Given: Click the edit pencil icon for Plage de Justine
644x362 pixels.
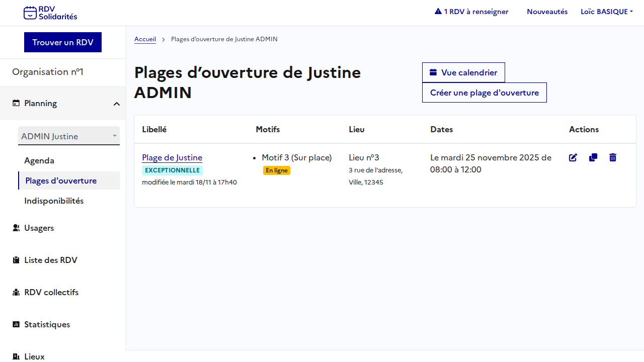Looking at the screenshot, I should [x=573, y=157].
